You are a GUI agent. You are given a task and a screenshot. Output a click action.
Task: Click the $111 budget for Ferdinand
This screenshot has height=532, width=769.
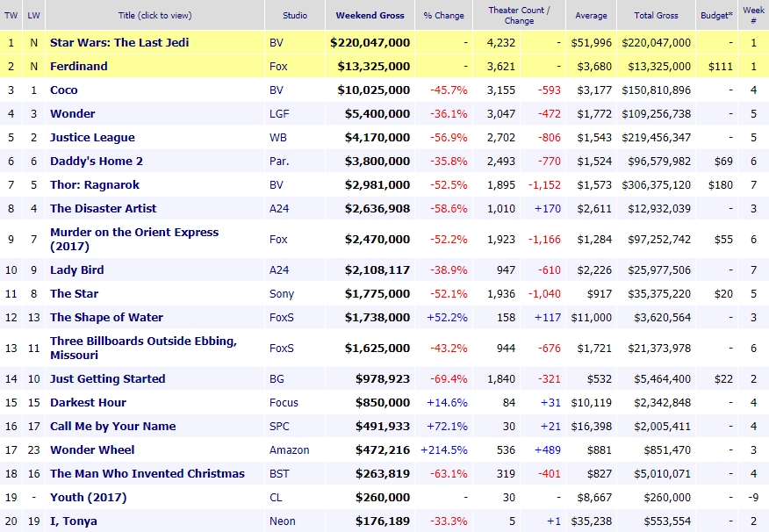pos(721,66)
